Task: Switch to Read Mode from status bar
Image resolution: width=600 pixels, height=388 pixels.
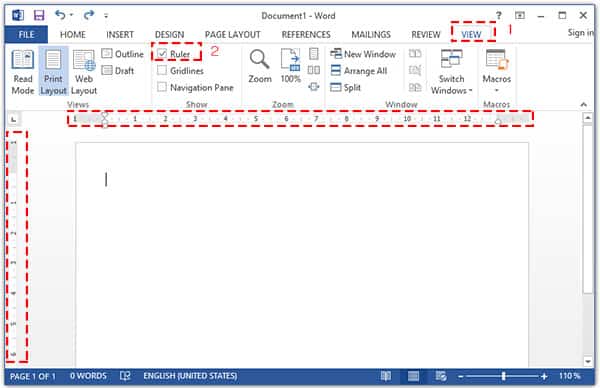Action: click(x=386, y=377)
